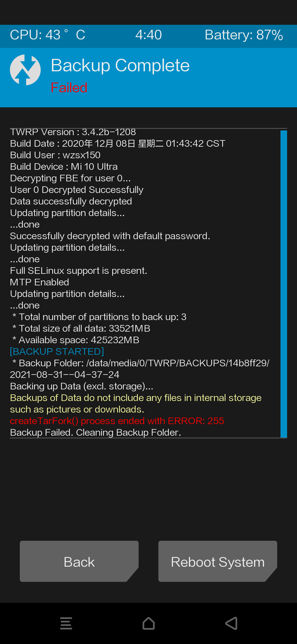This screenshot has height=644, width=297.
Task: Tap the Build Device Mi 10 Ultra line
Action: (x=64, y=167)
